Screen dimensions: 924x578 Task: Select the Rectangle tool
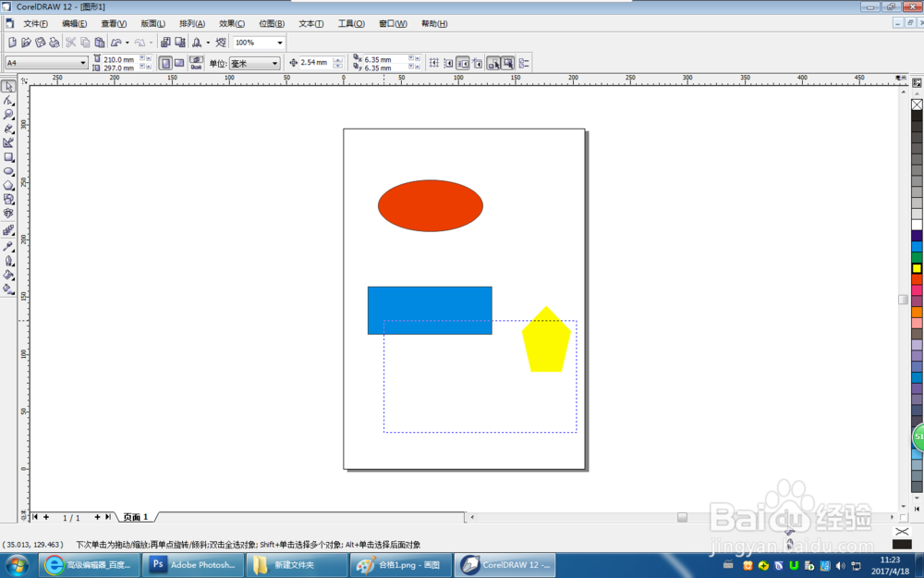tap(8, 157)
